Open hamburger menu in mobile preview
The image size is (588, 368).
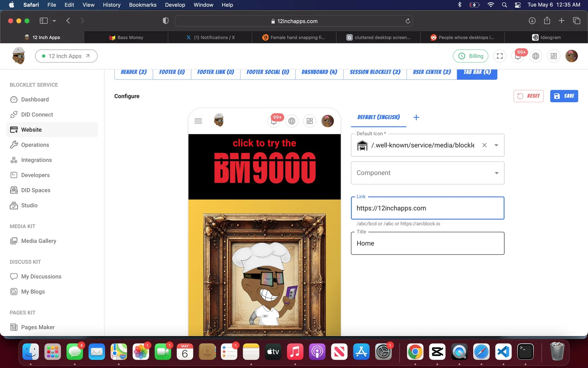pos(198,121)
